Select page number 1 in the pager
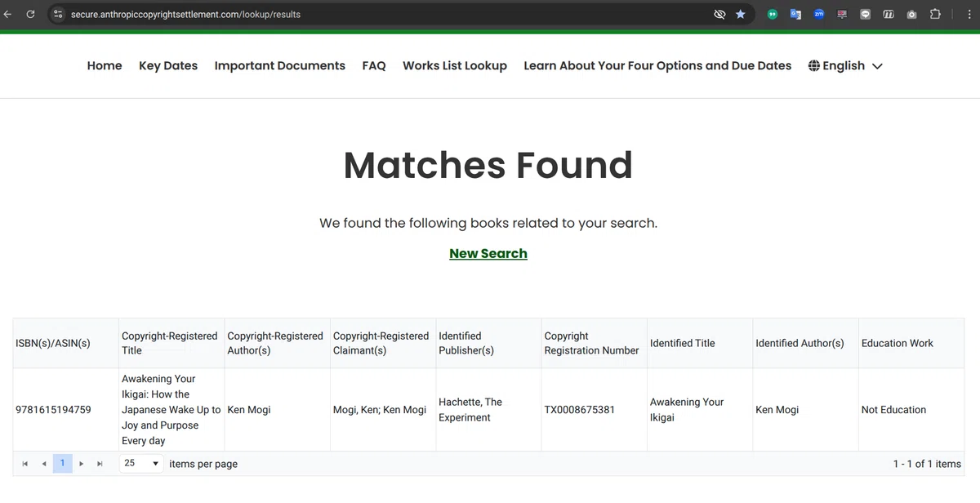This screenshot has width=980, height=503. pyautogui.click(x=62, y=463)
